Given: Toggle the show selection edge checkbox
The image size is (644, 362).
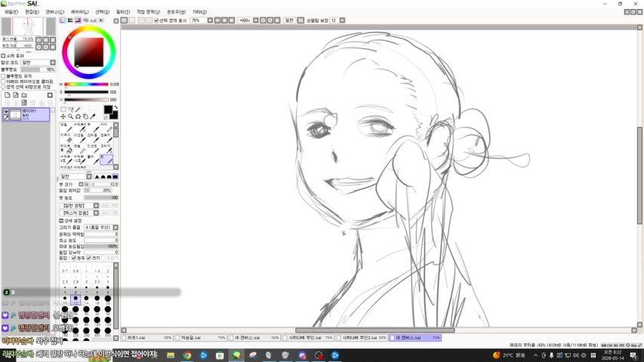Looking at the screenshot, I should click(x=156, y=20).
